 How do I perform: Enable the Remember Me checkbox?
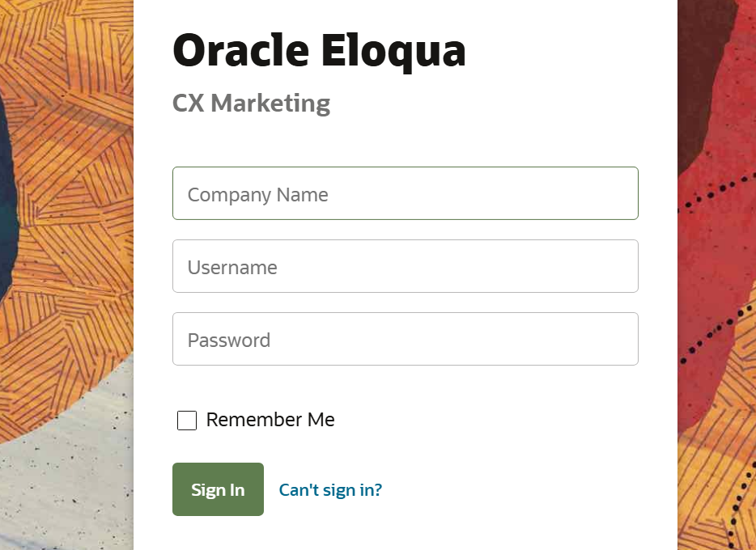[187, 421]
